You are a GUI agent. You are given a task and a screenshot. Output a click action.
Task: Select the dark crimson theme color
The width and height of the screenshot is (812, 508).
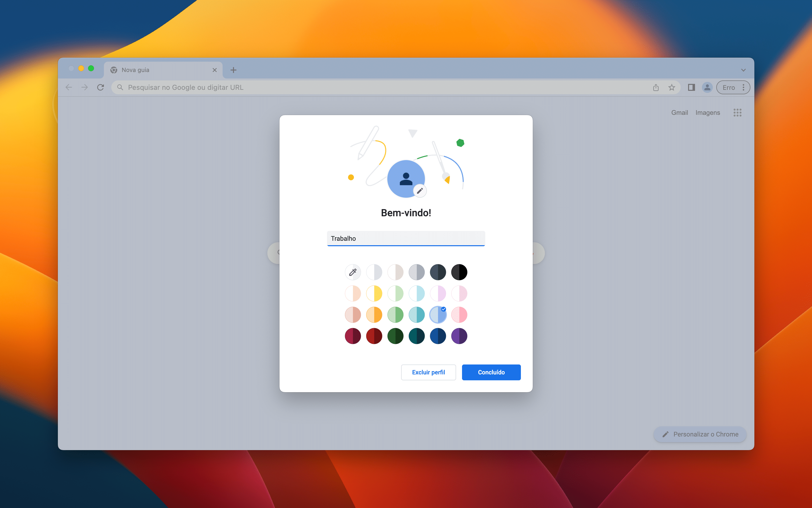353,336
